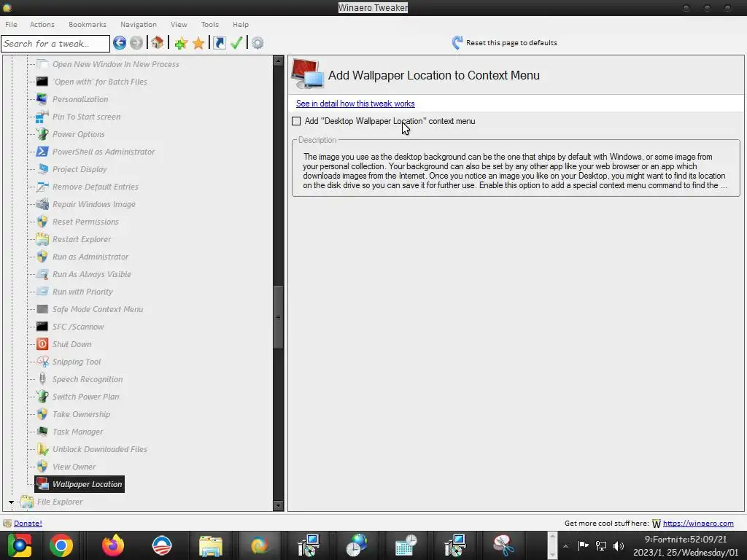This screenshot has width=747, height=560.
Task: Click the volume speaker tray icon
Action: coord(619,546)
